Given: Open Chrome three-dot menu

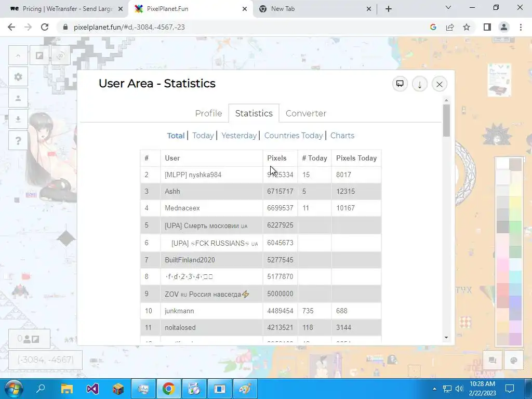Looking at the screenshot, I should [x=521, y=27].
